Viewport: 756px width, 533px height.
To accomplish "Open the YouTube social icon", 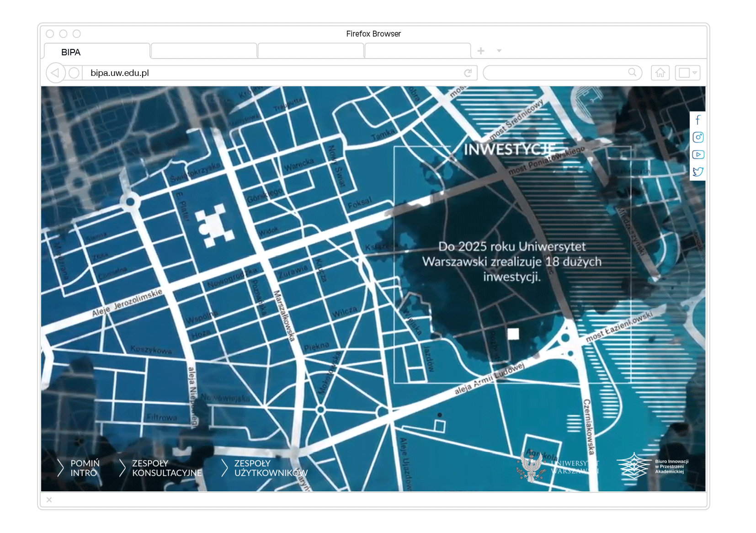I will [x=697, y=155].
